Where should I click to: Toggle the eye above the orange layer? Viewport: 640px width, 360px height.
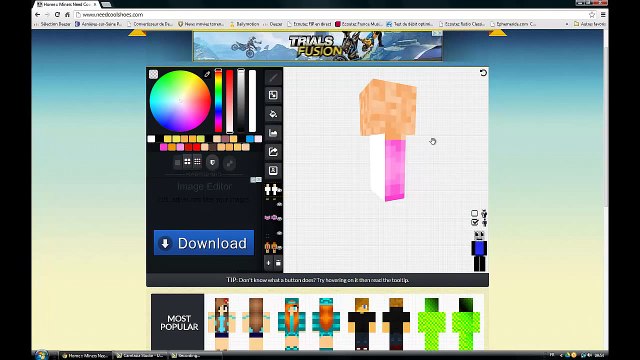pyautogui.click(x=280, y=233)
